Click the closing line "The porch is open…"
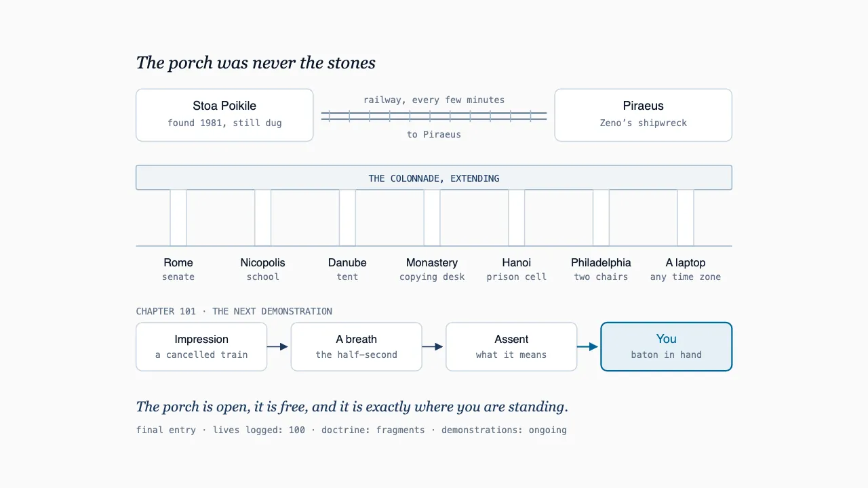The image size is (868, 488). [352, 407]
